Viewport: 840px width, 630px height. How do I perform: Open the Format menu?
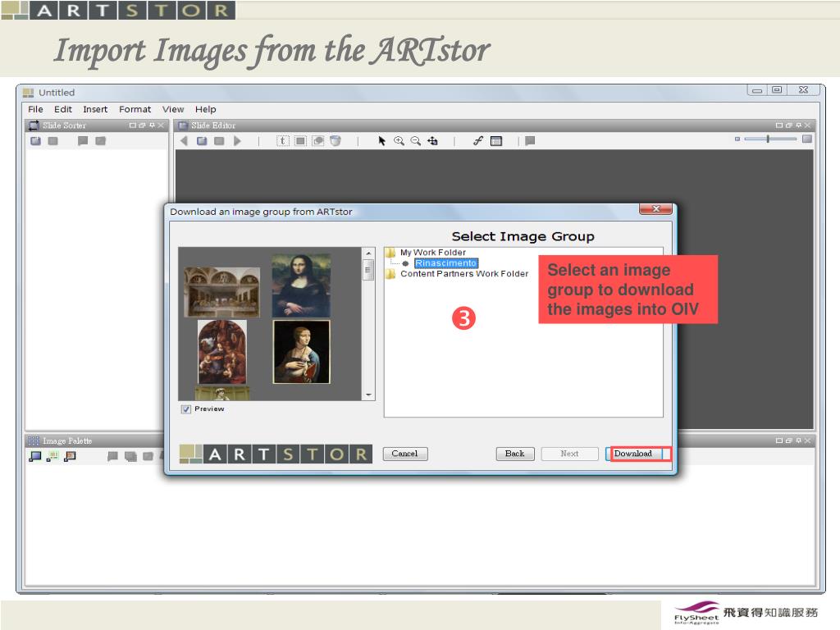(135, 109)
